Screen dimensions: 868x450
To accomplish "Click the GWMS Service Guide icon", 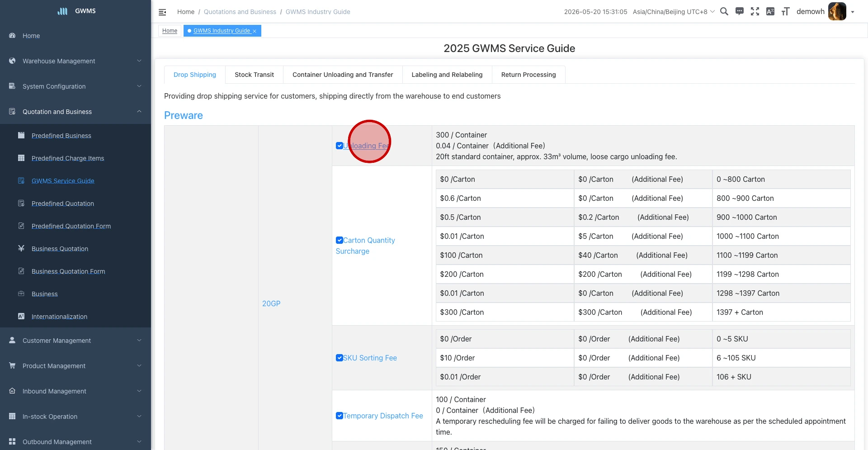I will point(21,180).
